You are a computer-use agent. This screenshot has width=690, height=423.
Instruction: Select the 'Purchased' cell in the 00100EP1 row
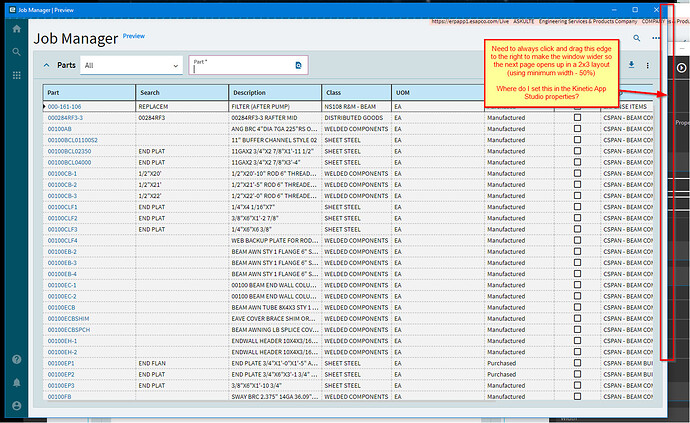point(519,363)
